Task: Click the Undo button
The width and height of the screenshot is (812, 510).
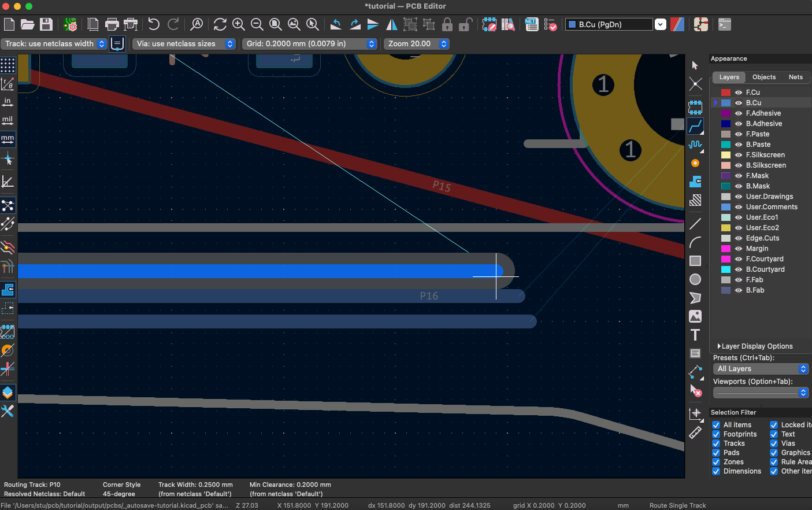Action: pyautogui.click(x=154, y=24)
